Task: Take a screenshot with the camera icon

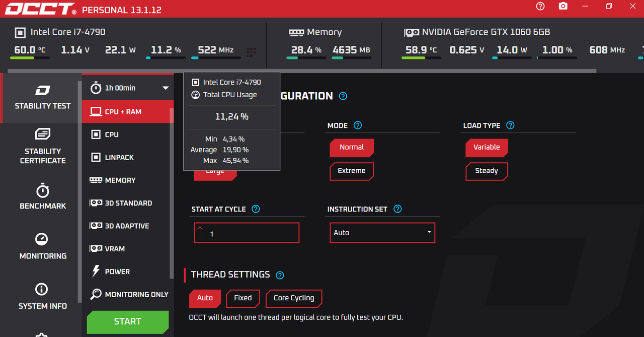Action: coord(563,6)
